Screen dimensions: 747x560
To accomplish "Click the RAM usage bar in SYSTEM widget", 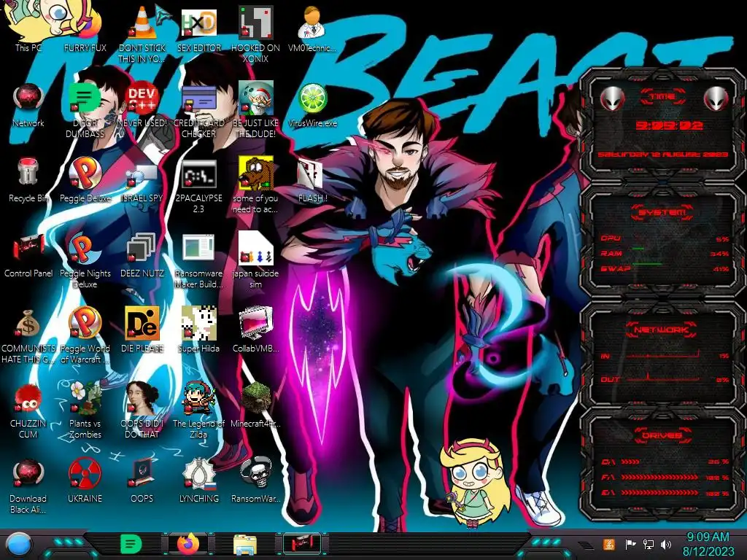I will 665,253.
